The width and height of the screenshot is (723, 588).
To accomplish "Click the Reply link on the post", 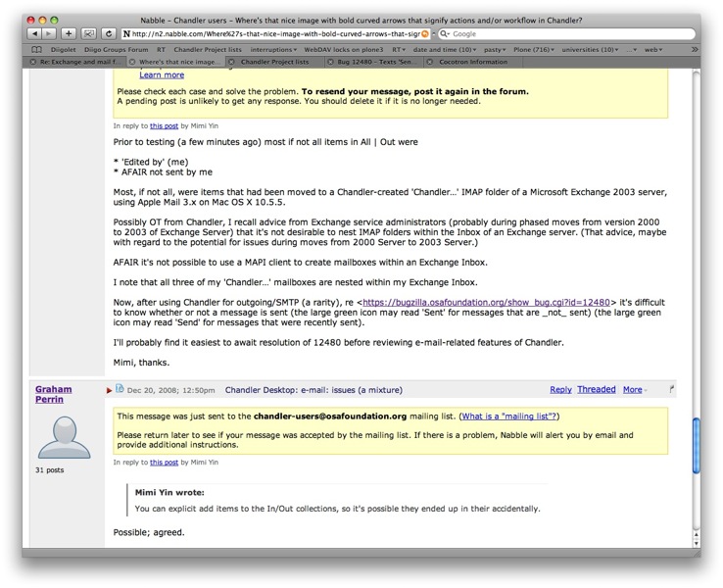I will (x=560, y=390).
